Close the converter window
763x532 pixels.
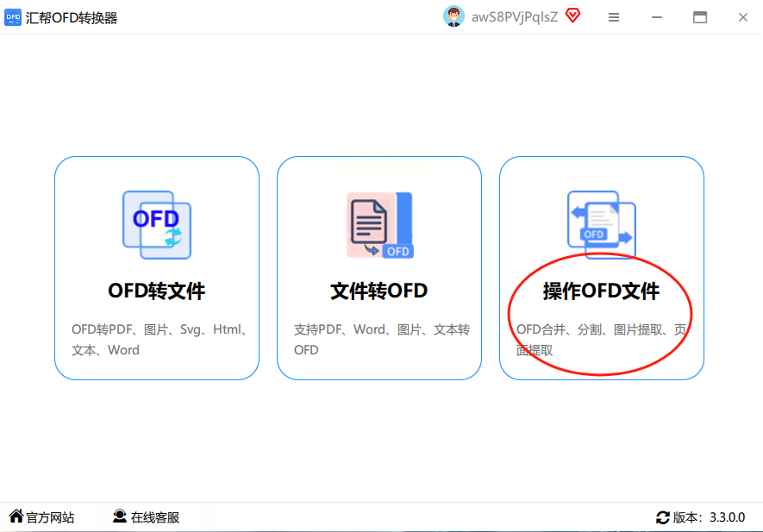742,17
